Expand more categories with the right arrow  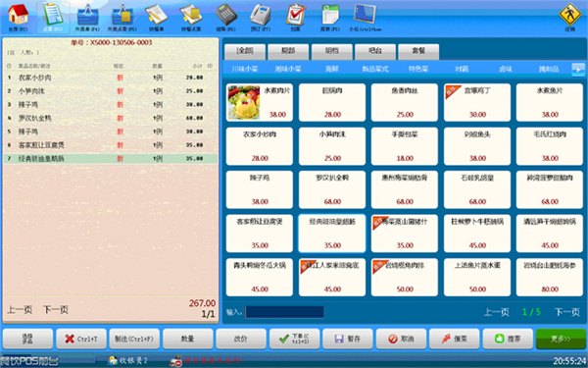click(x=578, y=69)
